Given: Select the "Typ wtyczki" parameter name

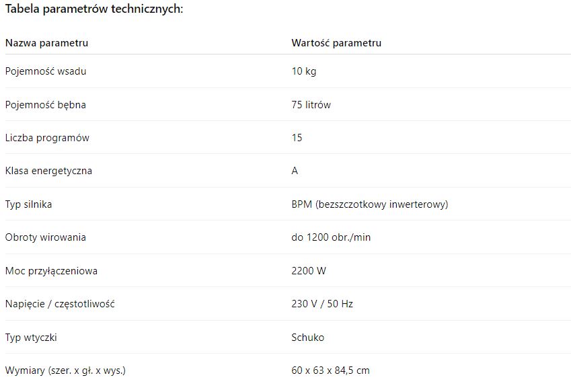Looking at the screenshot, I should click(x=31, y=338).
